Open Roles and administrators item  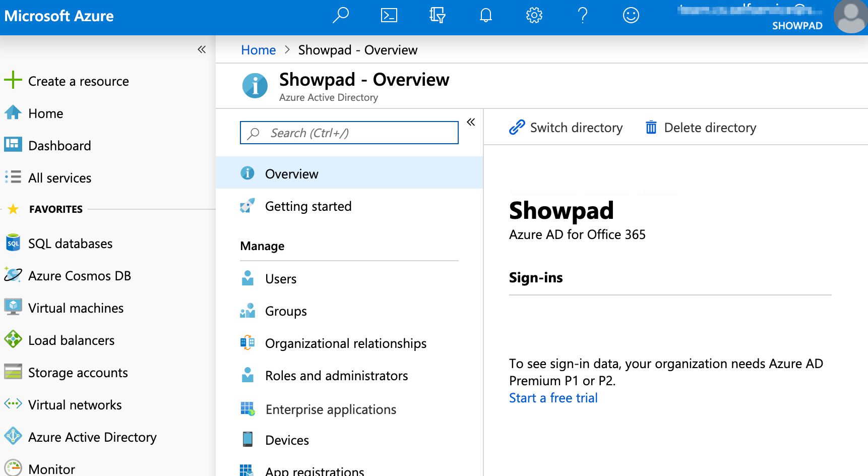[336, 376]
